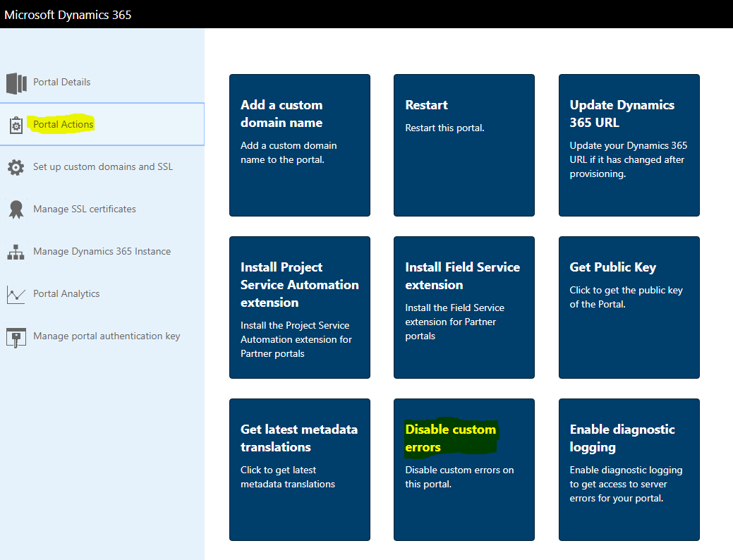Open Get latest metadata translations tile
This screenshot has height=560, width=733.
tap(300, 469)
